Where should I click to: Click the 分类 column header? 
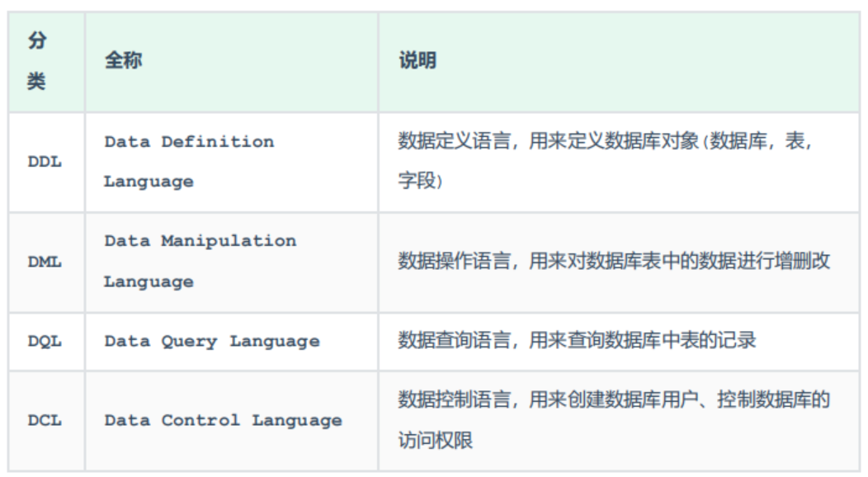pos(37,62)
